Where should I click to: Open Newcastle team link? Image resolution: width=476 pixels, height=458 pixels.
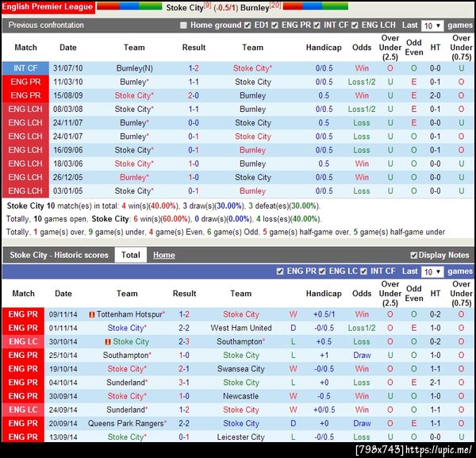tap(241, 396)
